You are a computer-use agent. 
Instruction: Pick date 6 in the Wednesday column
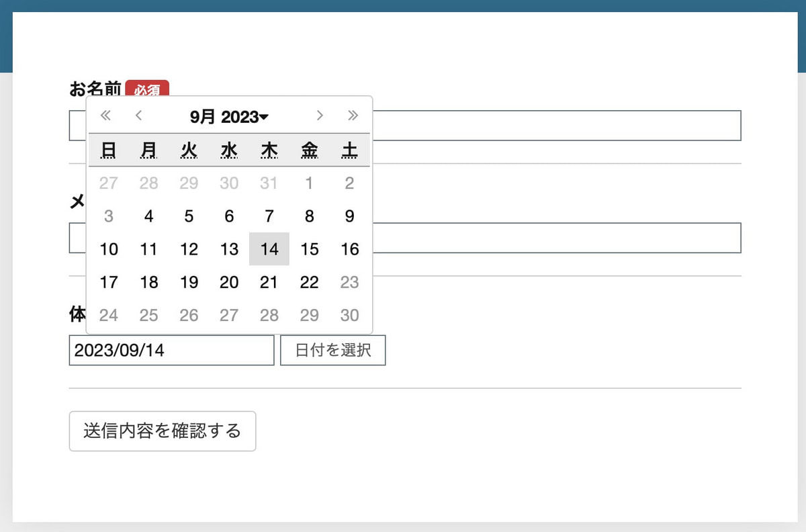[229, 216]
